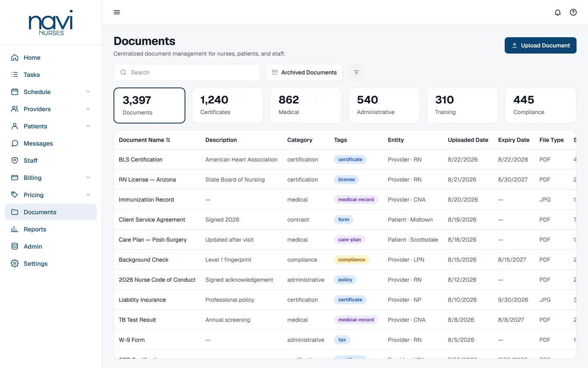
Task: Open 2026 Nurse Code of Conduct row
Action: tap(345, 280)
